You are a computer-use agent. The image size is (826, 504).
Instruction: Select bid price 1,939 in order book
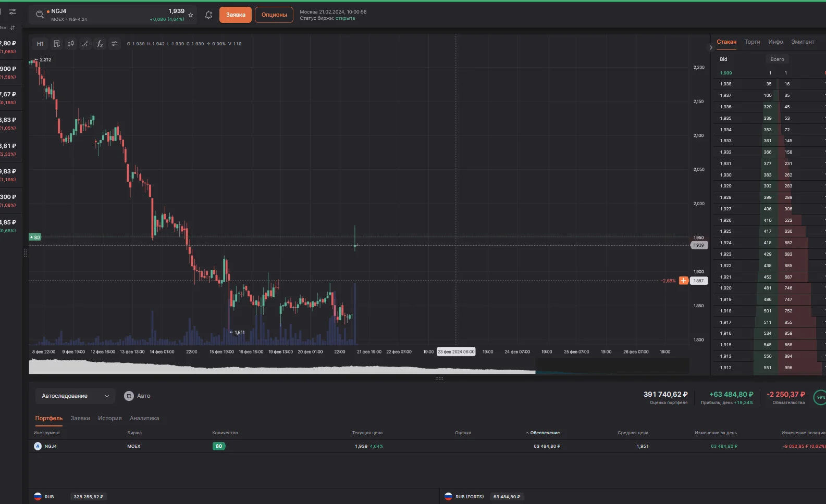click(726, 73)
